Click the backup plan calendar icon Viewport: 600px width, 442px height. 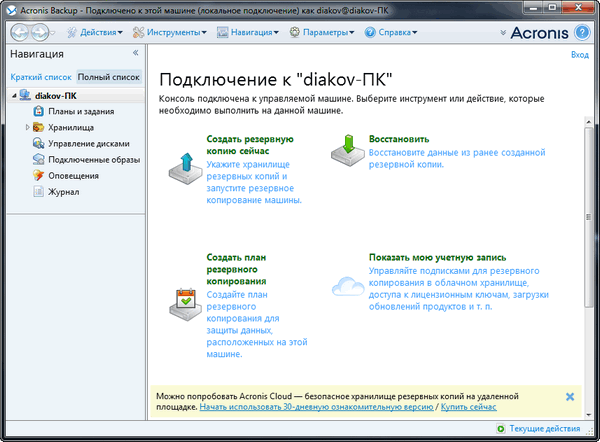(186, 305)
